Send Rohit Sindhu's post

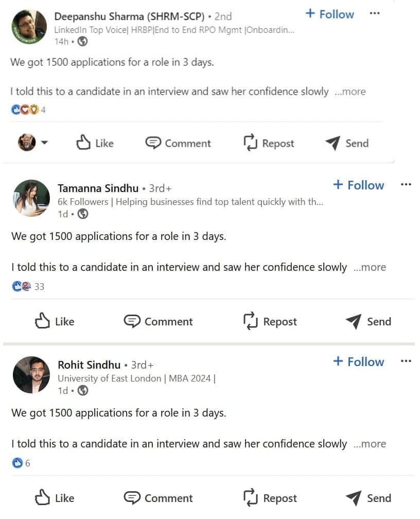[369, 498]
